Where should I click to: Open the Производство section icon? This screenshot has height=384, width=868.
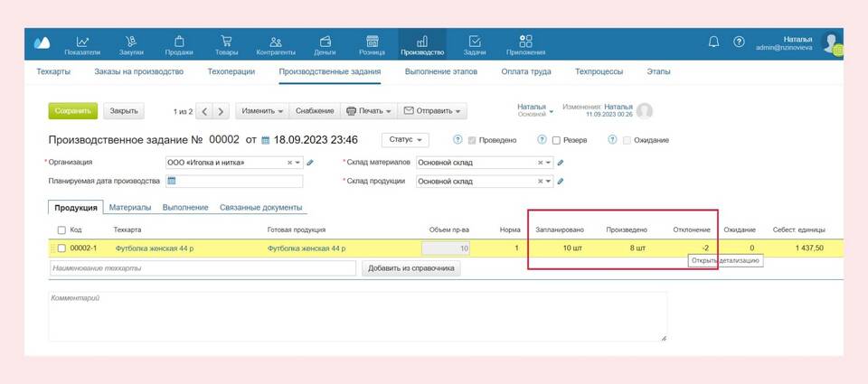point(422,42)
